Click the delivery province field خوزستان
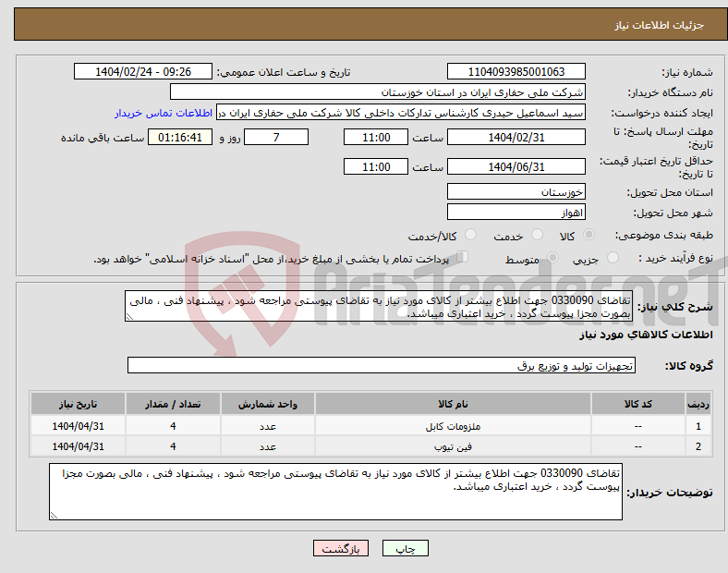 pos(516,192)
